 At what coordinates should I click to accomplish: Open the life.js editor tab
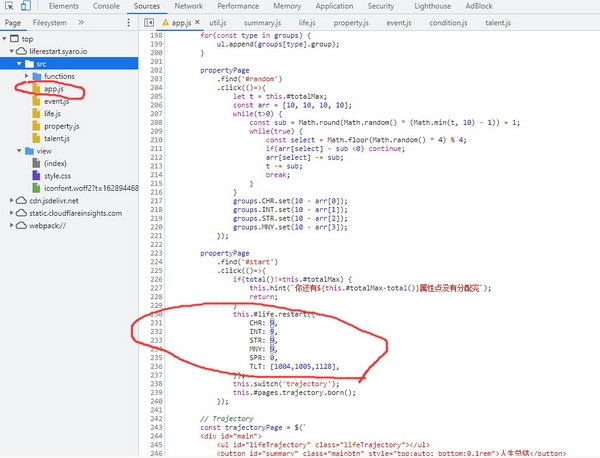[307, 23]
